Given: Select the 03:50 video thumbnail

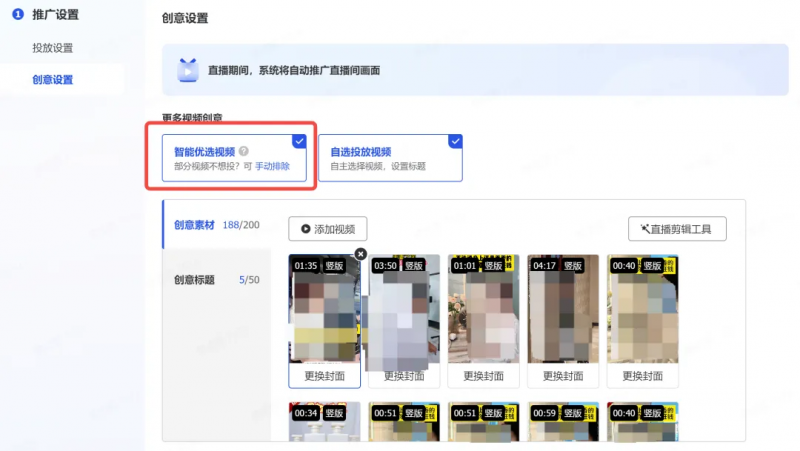Looking at the screenshot, I should point(404,309).
